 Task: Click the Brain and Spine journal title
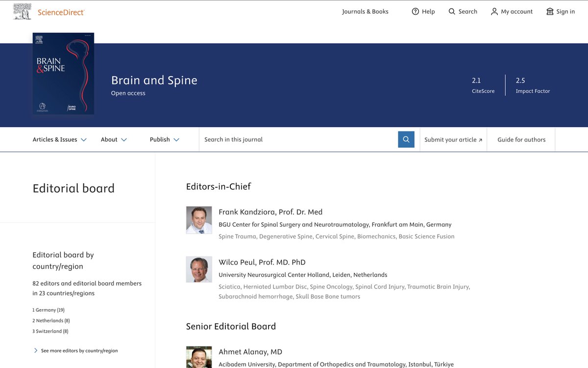(x=154, y=80)
